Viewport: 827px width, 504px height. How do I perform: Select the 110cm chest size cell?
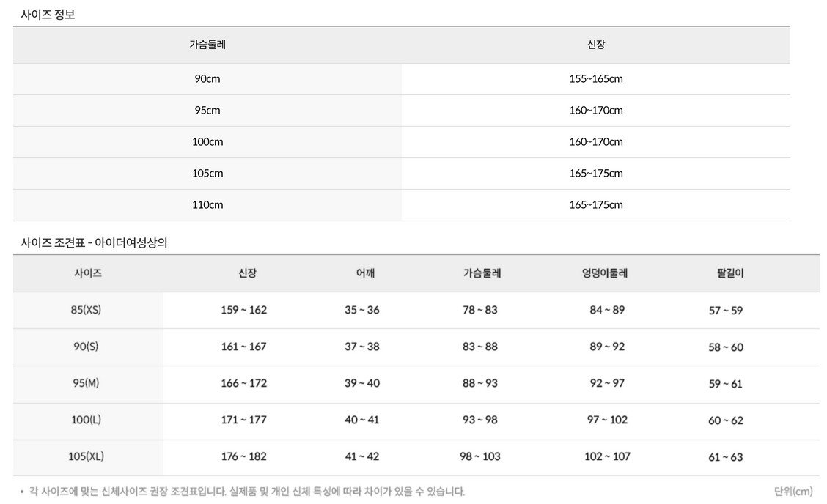tap(207, 204)
